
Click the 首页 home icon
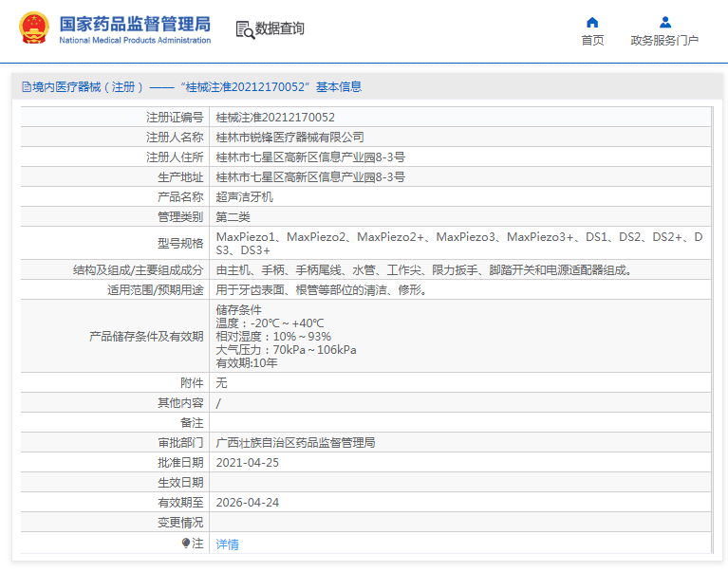click(x=592, y=22)
